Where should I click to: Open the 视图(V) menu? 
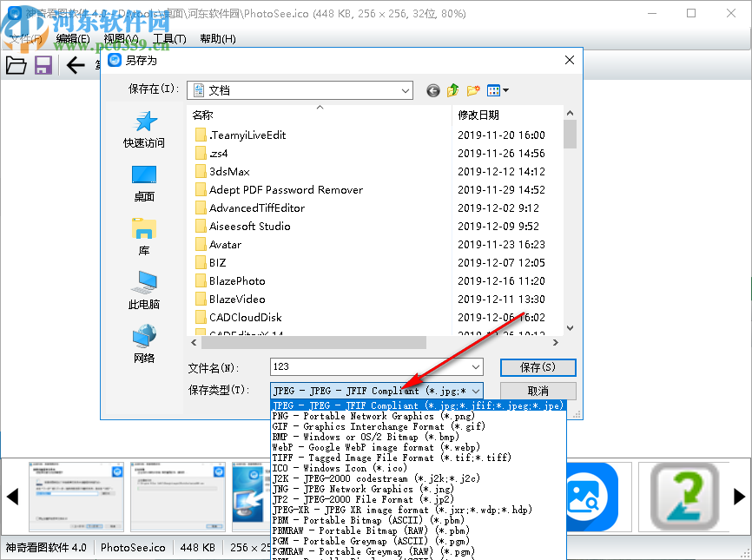[x=122, y=39]
